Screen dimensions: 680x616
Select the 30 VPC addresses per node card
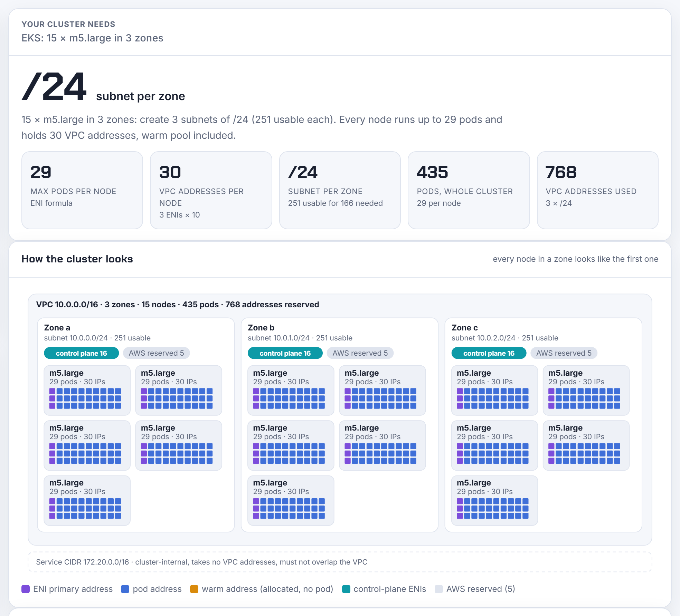(211, 190)
